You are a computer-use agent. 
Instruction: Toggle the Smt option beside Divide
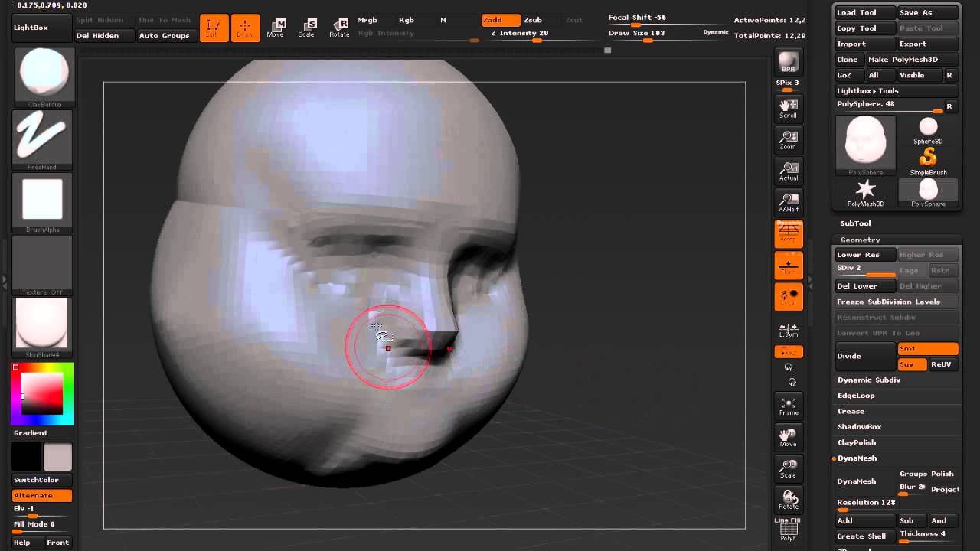click(927, 348)
